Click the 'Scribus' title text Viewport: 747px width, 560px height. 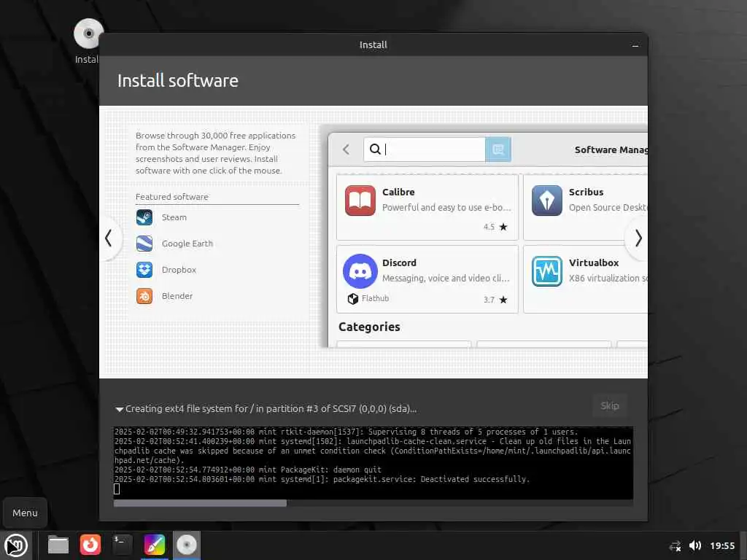click(586, 192)
